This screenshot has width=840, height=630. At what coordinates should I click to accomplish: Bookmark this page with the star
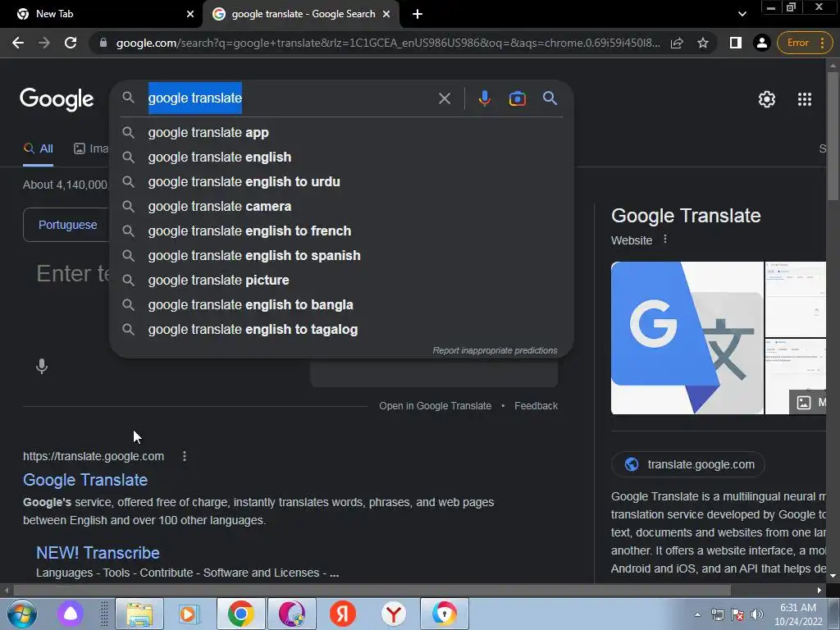703,43
